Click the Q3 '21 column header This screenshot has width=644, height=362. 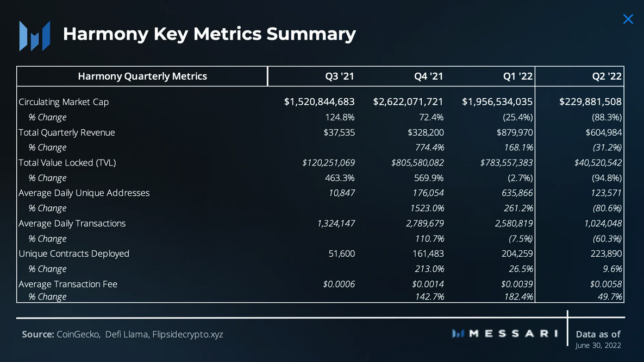coord(339,77)
